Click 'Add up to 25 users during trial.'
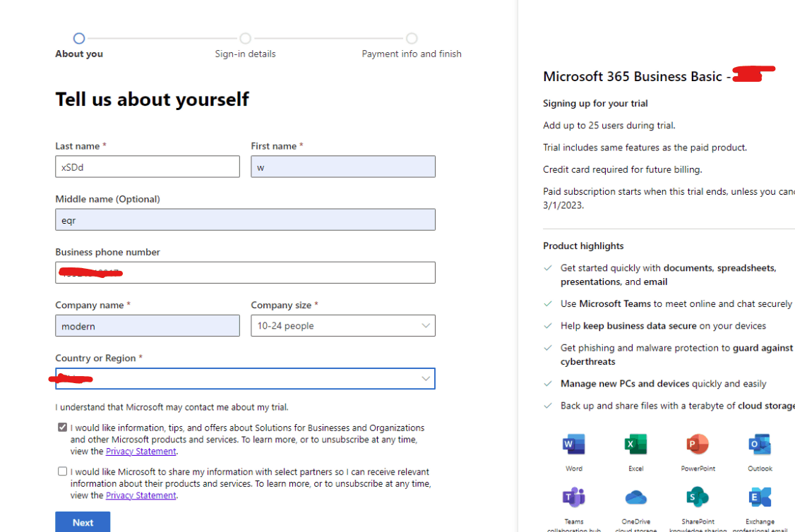 [609, 125]
